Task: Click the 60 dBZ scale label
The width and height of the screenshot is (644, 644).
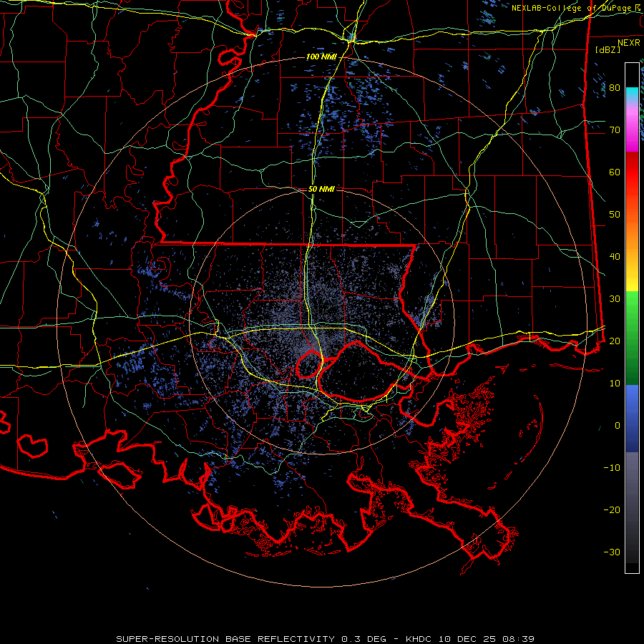Action: pos(615,172)
